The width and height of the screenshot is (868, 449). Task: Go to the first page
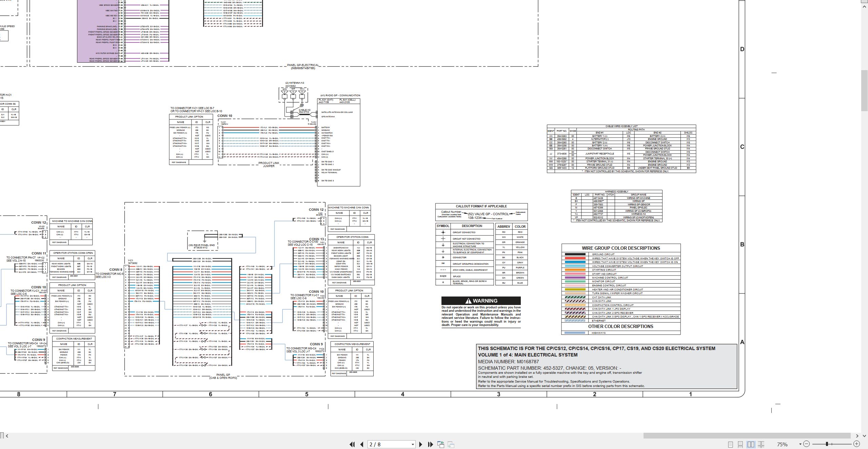(x=352, y=444)
